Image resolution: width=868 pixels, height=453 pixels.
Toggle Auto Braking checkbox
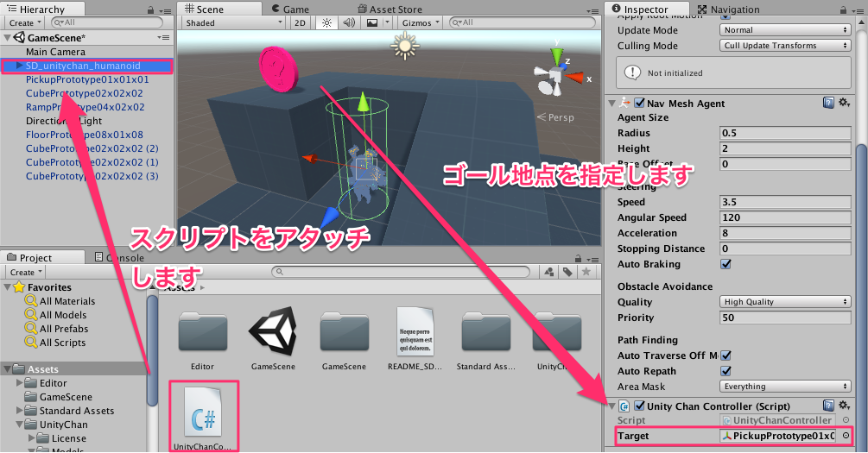pyautogui.click(x=725, y=264)
